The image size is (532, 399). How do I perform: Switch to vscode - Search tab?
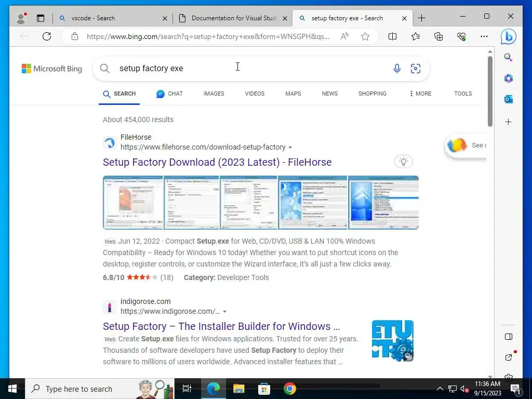[113, 18]
